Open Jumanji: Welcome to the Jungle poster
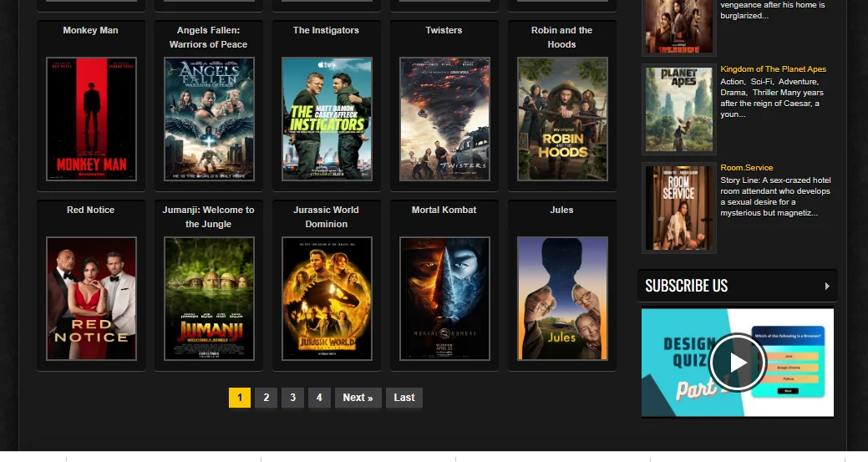This screenshot has height=462, width=868. (x=209, y=299)
